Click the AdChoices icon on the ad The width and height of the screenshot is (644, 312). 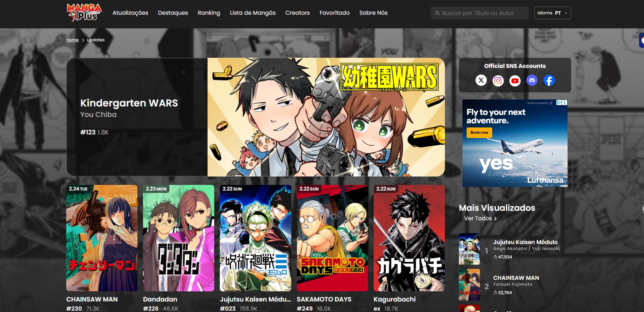(559, 103)
